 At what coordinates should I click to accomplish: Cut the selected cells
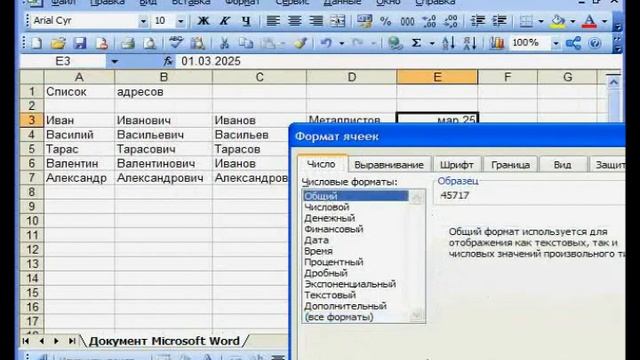coord(224,43)
